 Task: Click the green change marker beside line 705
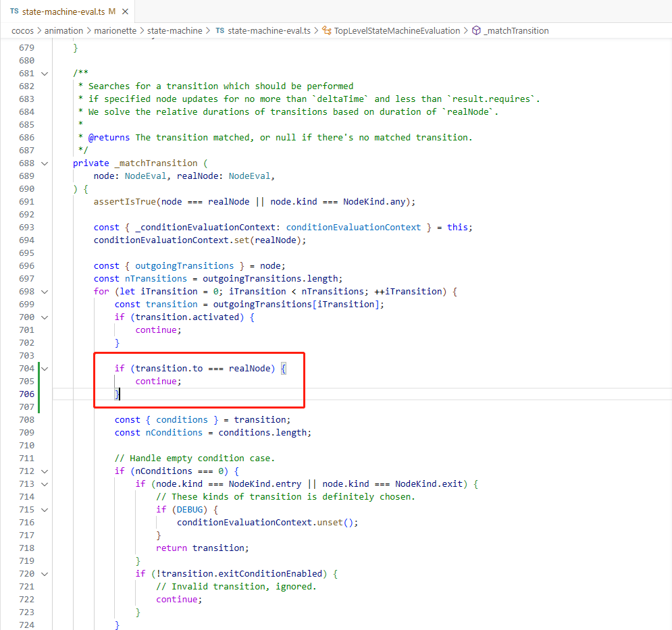(39, 381)
